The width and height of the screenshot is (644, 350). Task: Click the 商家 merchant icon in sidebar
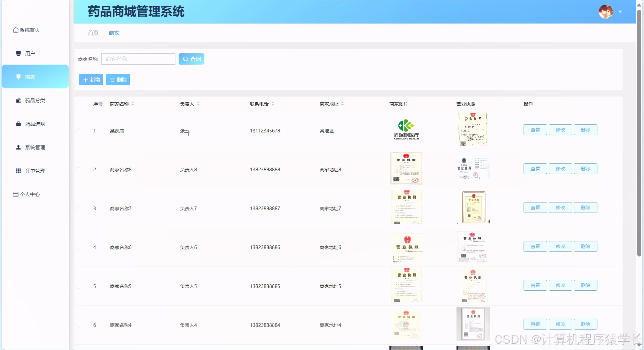18,77
